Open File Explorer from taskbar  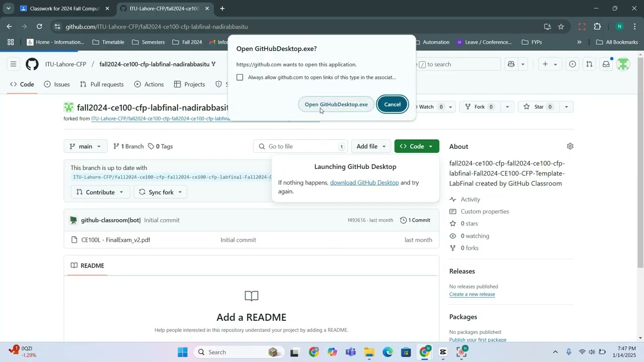pos(369,352)
